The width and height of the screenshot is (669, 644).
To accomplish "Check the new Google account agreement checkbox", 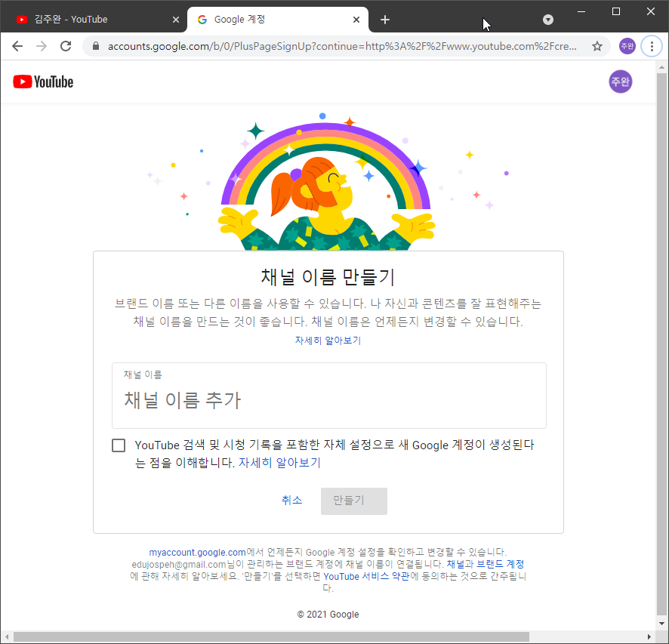I will click(x=119, y=445).
